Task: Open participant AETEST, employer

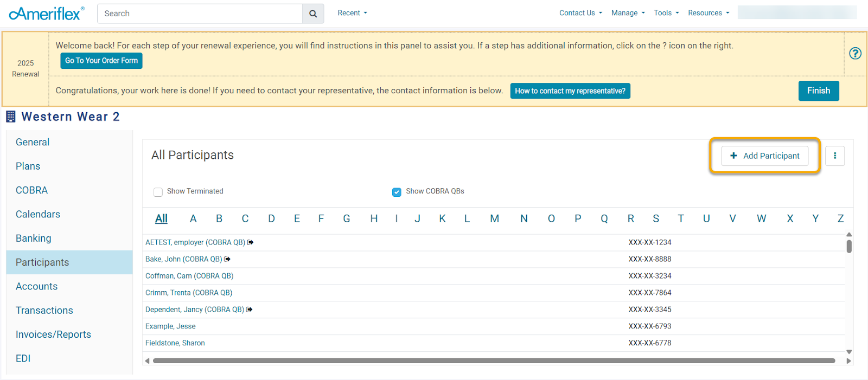Action: (195, 242)
